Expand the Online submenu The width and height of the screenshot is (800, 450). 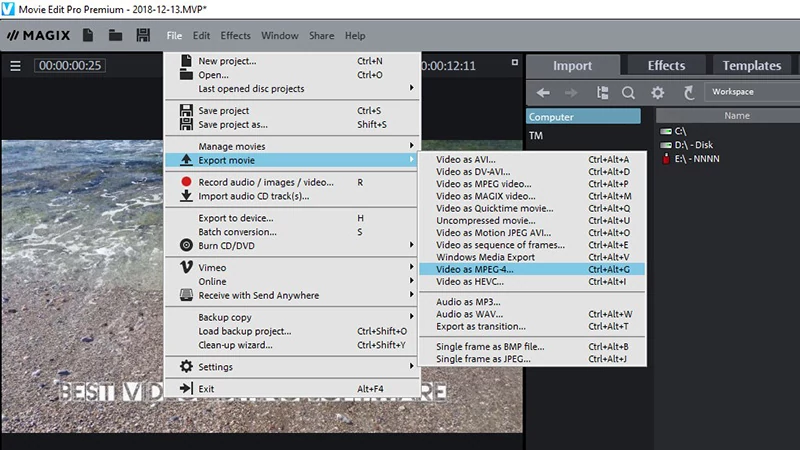293,281
